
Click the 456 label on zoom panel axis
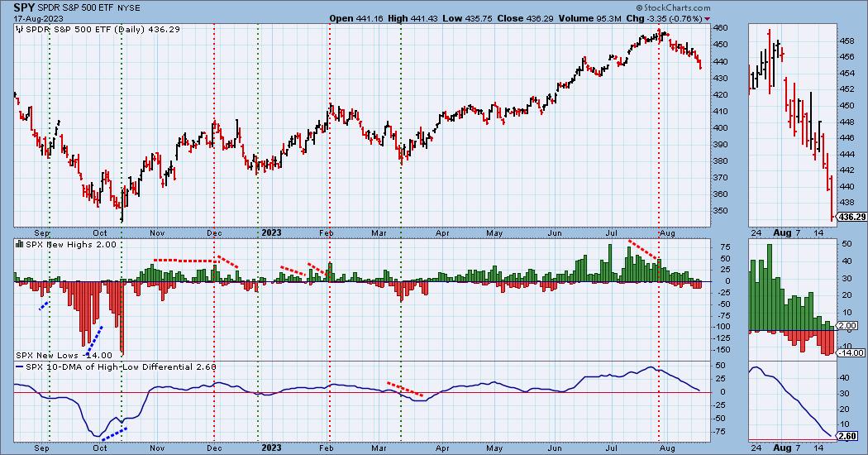point(847,57)
